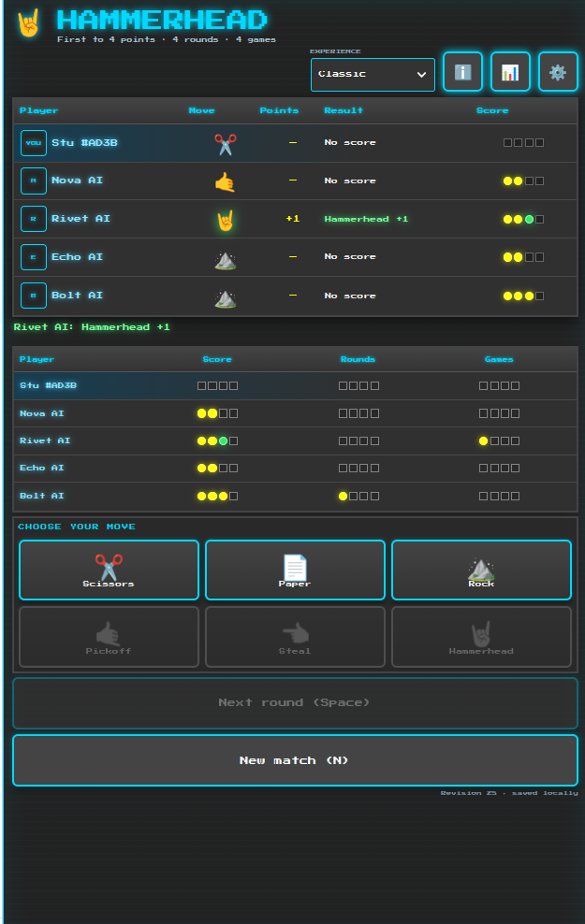The height and width of the screenshot is (924, 585).
Task: Open the settings gear button
Action: [x=558, y=72]
